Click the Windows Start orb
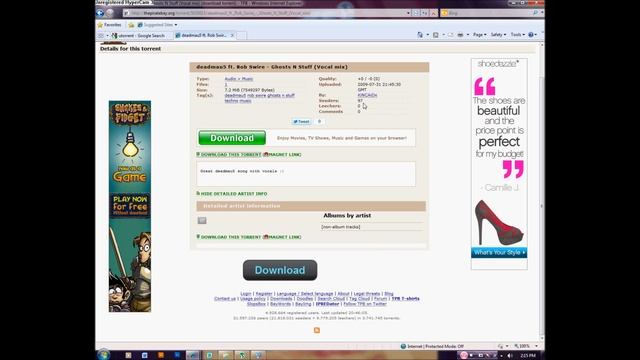Viewport: 640px width, 360px height. click(104, 355)
